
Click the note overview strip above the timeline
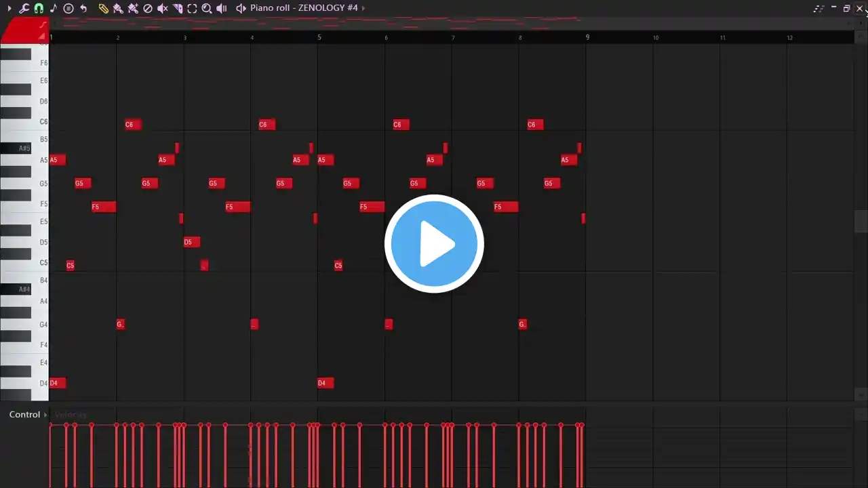click(451, 23)
